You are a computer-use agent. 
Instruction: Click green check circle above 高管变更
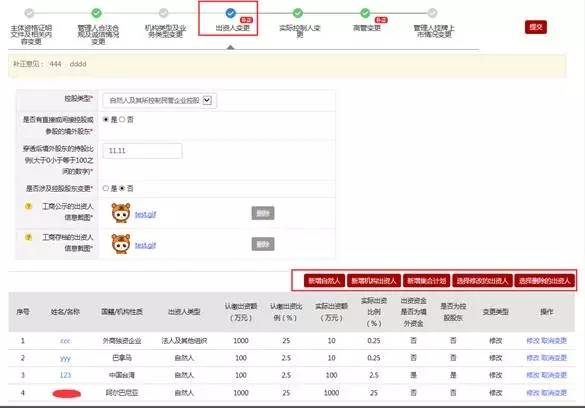[x=365, y=13]
